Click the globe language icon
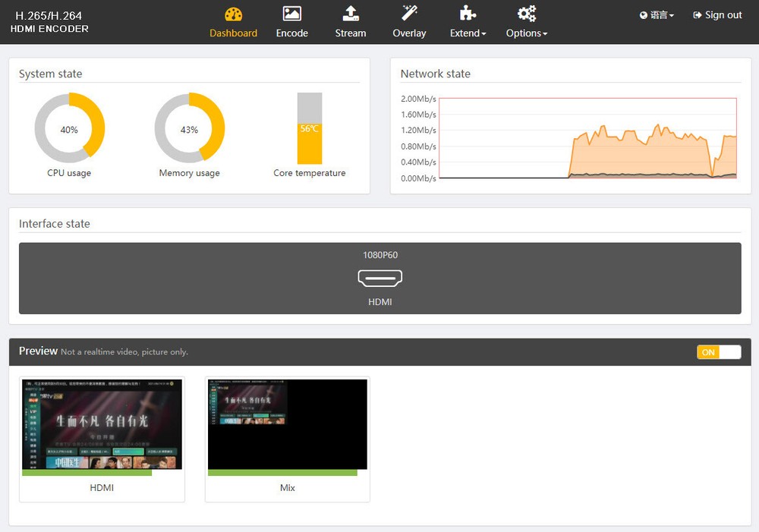Screen dimensions: 759x532 [644, 15]
